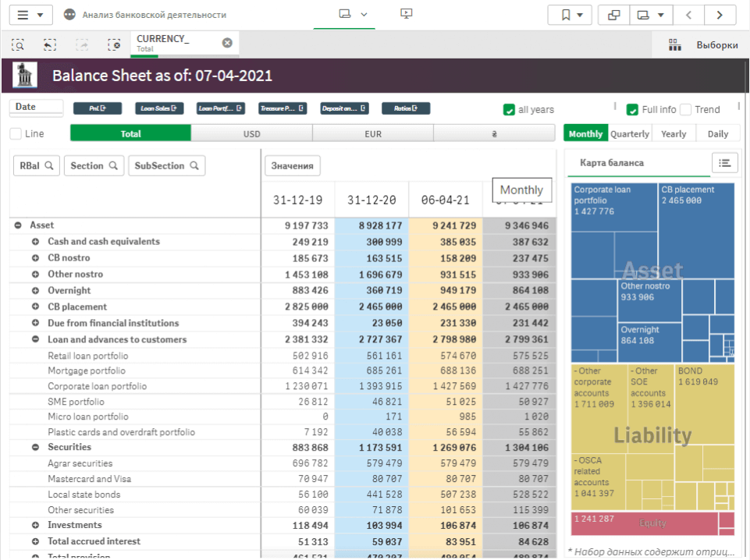
Task: Click the Loan Sales navigation button
Action: [159, 108]
